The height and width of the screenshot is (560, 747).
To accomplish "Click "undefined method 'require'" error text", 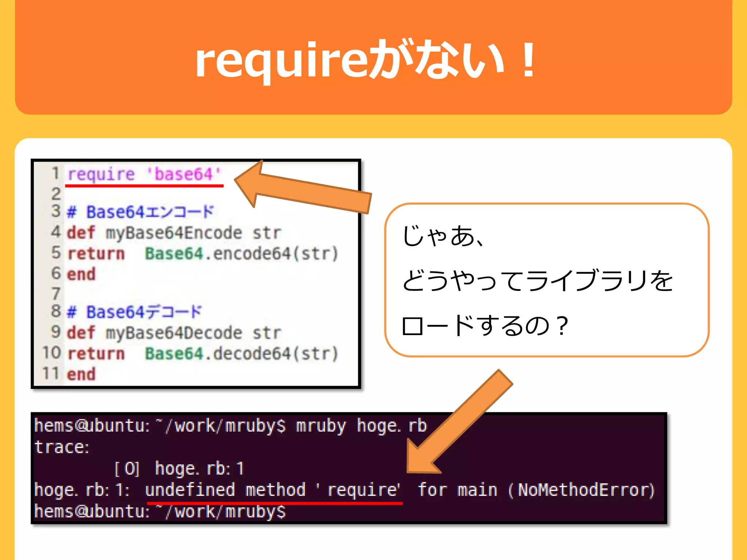I will coord(272,490).
